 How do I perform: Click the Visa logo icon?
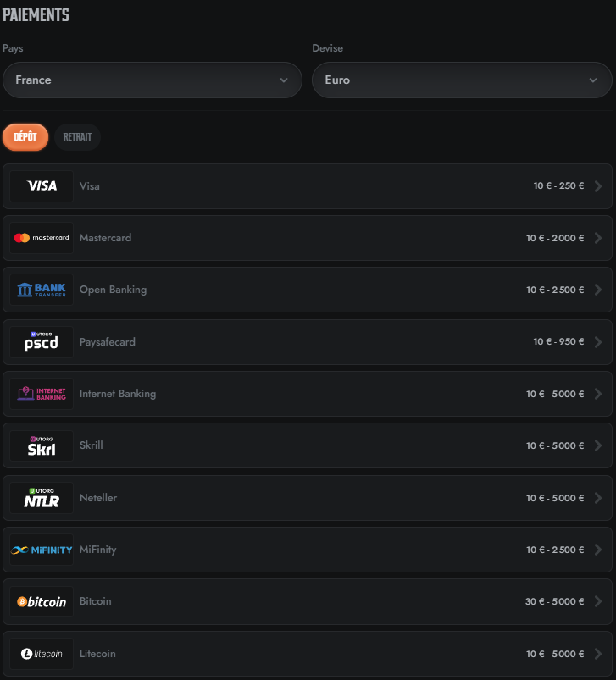(42, 186)
